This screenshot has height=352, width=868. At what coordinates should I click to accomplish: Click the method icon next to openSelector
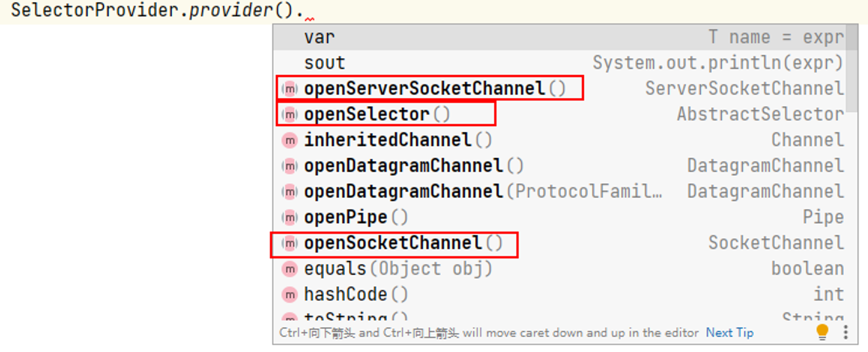289,114
